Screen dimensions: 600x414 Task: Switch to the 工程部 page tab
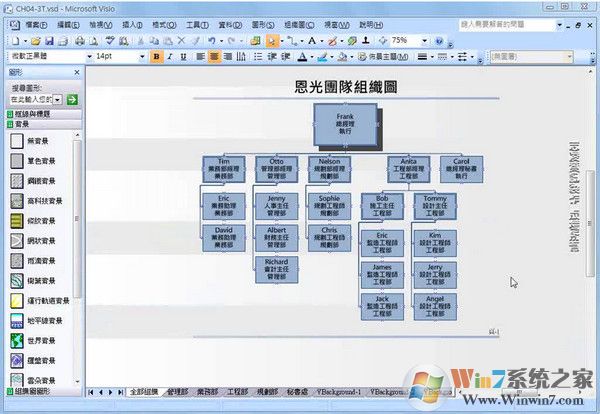click(x=238, y=392)
